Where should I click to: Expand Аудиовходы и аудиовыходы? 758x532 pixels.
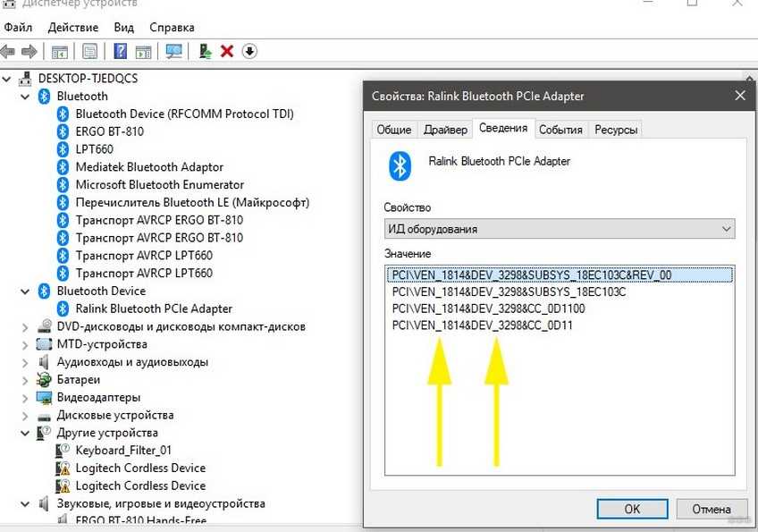click(x=25, y=363)
